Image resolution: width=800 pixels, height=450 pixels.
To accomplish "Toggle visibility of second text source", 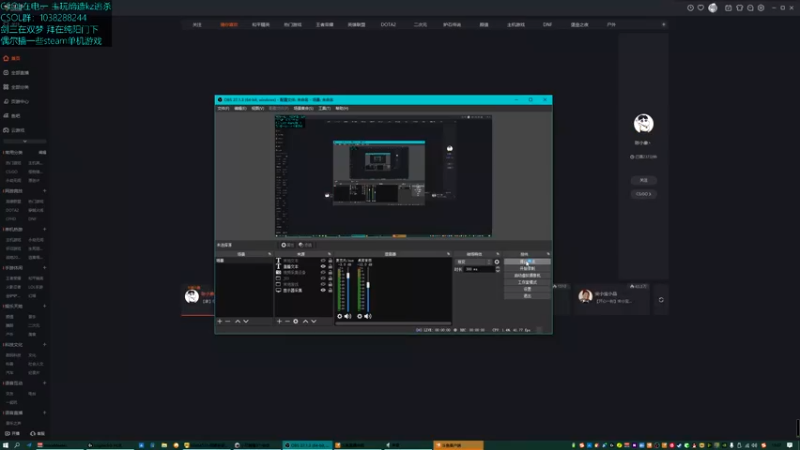I will tap(323, 266).
